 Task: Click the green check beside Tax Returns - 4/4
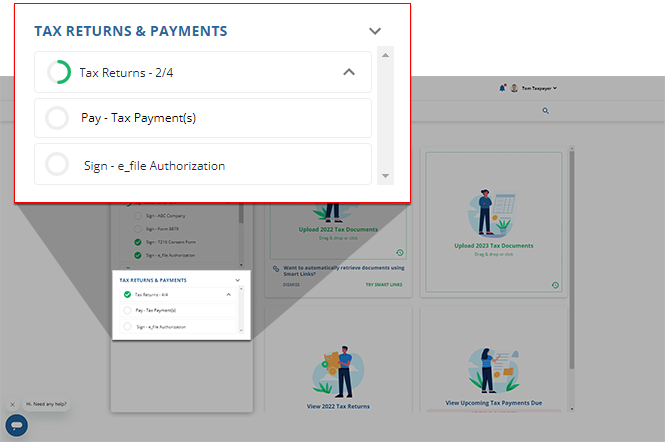127,294
